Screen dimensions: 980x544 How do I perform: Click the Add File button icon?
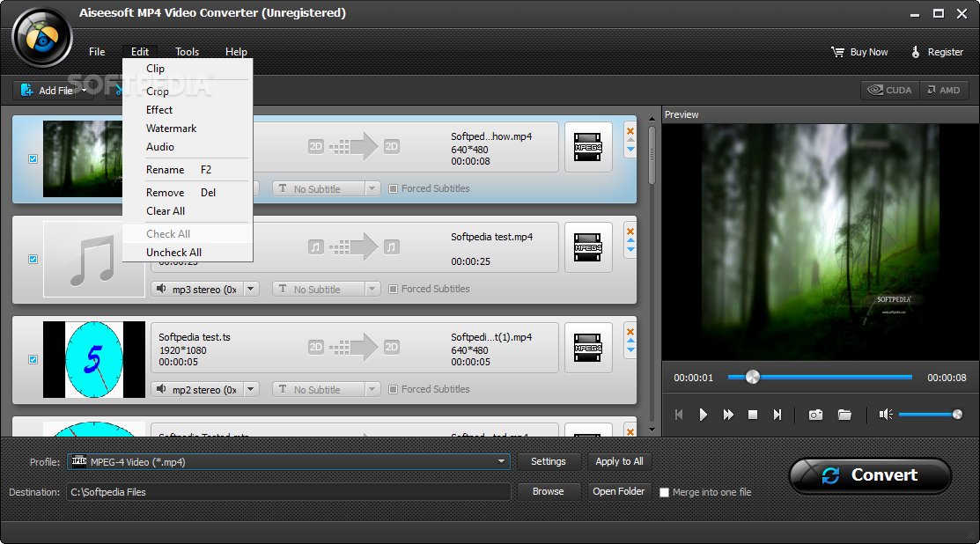[27, 90]
